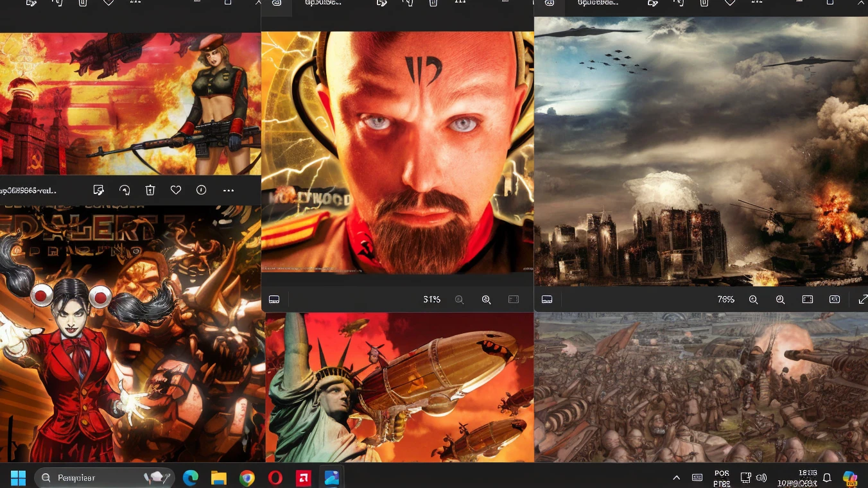Delete the burning city photo via top trash icon

[x=704, y=3]
